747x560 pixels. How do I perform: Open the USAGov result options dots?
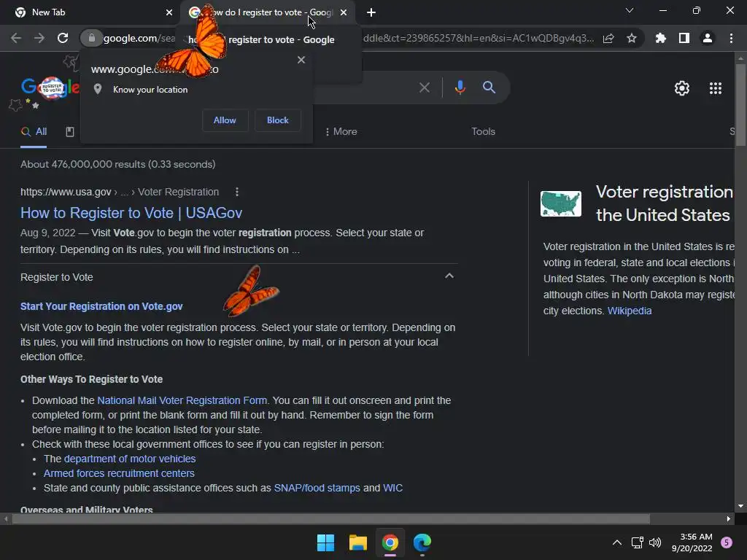[237, 192]
